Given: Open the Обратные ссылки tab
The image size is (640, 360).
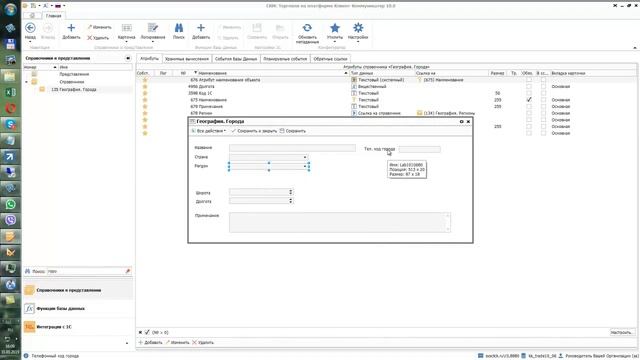Looking at the screenshot, I should tap(330, 59).
